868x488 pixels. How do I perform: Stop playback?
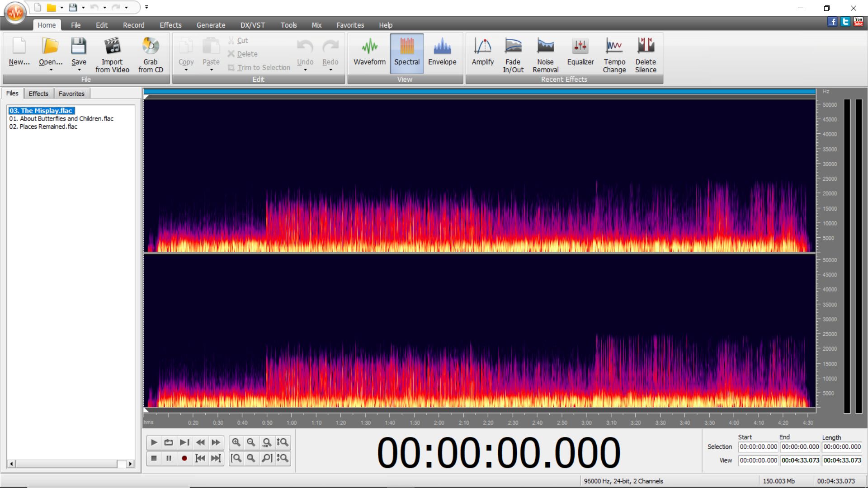[154, 458]
